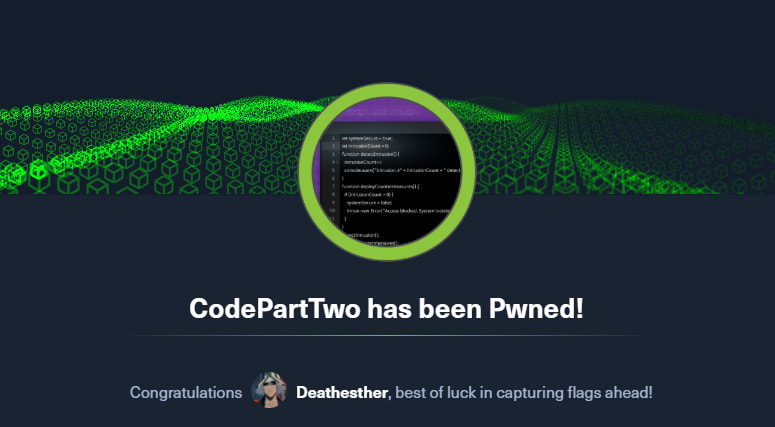This screenshot has height=427, width=775.
Task: Click the 'function deployCountermeasures' code line
Action: tap(380, 186)
